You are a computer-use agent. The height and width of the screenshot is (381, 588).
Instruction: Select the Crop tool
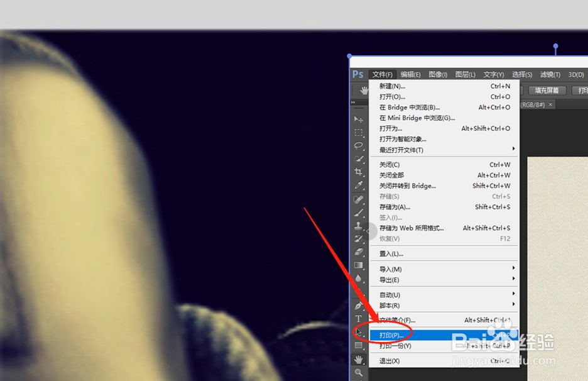pyautogui.click(x=359, y=172)
